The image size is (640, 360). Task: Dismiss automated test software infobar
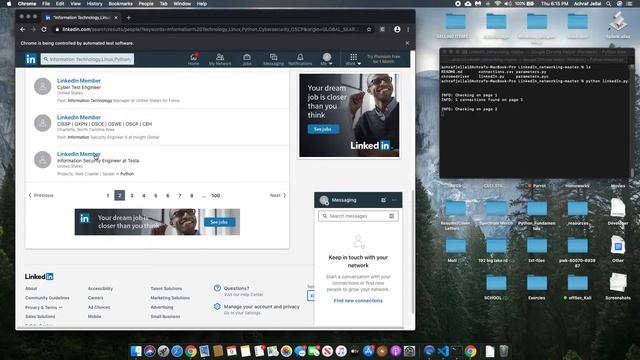coord(407,43)
